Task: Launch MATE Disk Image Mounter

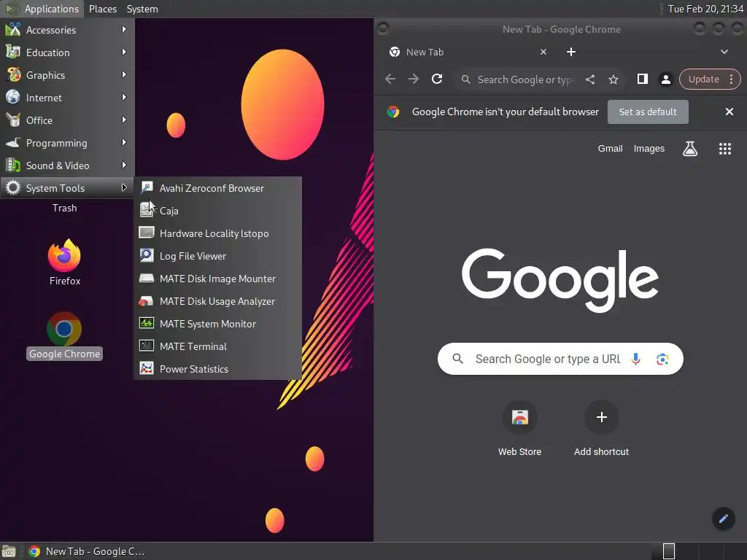Action: point(217,279)
